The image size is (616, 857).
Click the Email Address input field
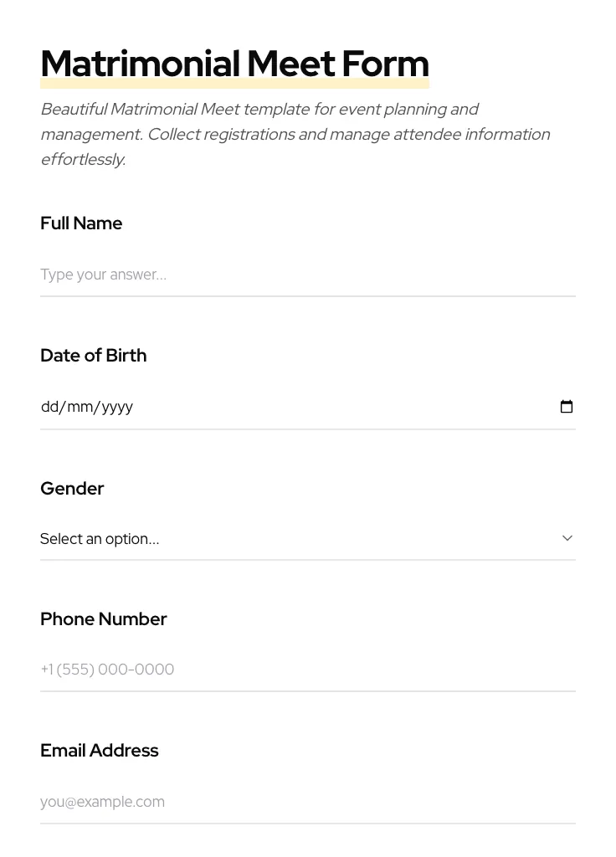coord(307,802)
